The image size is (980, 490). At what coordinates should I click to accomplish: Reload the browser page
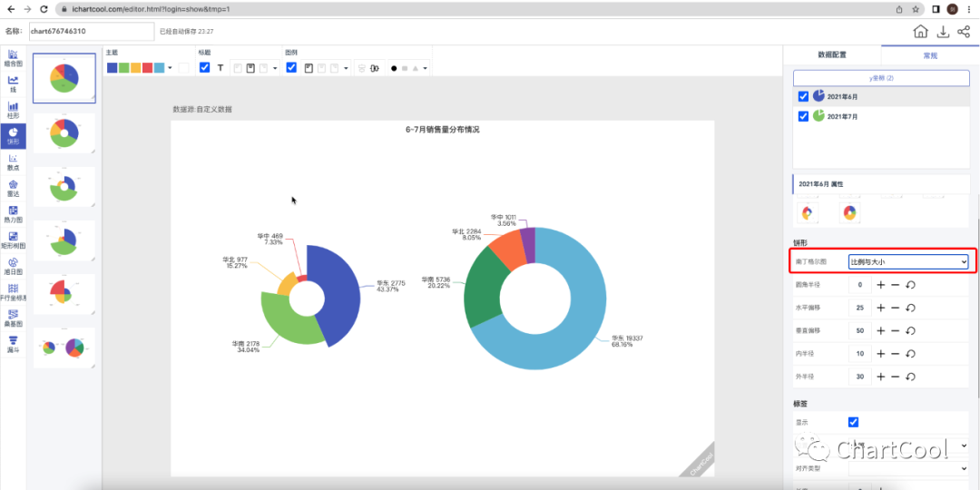[x=44, y=9]
